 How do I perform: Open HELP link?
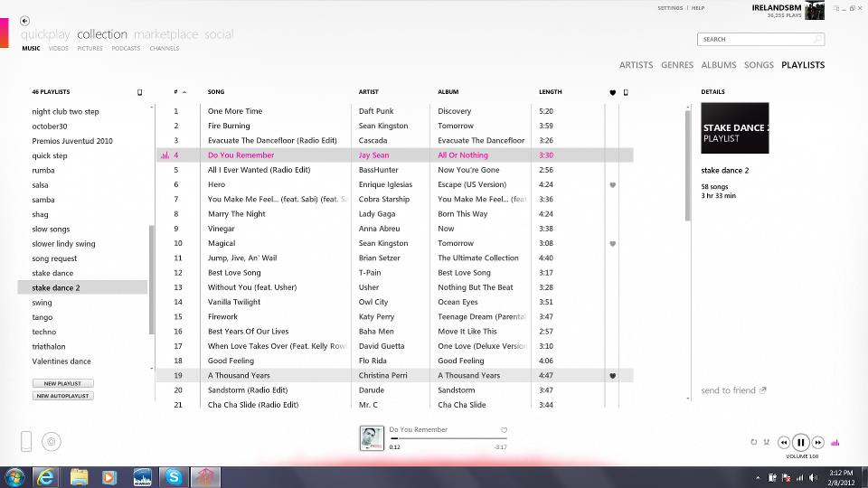697,8
